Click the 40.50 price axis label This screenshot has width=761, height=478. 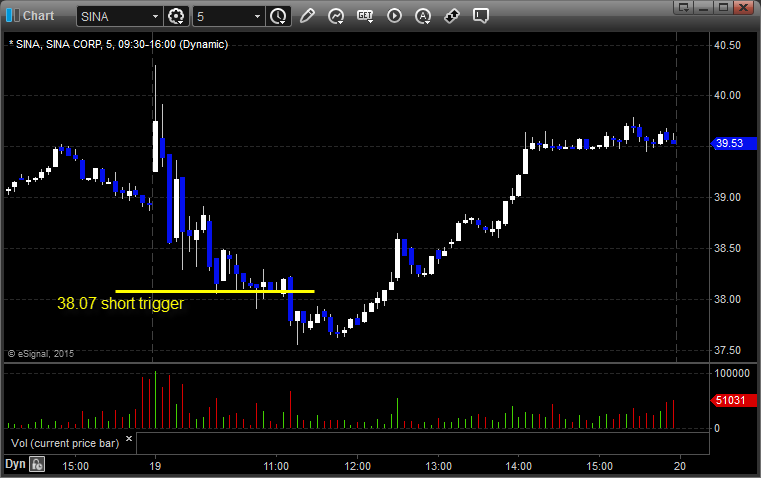(x=728, y=45)
